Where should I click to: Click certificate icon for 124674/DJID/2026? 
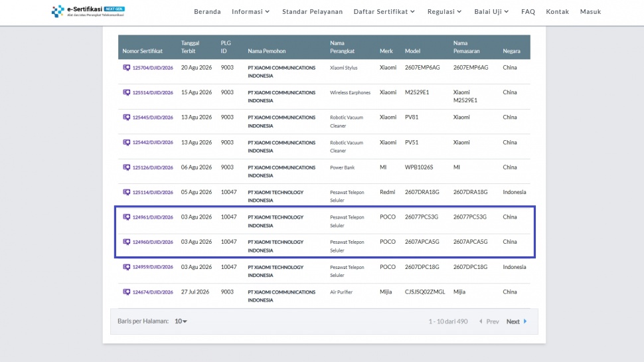click(127, 292)
